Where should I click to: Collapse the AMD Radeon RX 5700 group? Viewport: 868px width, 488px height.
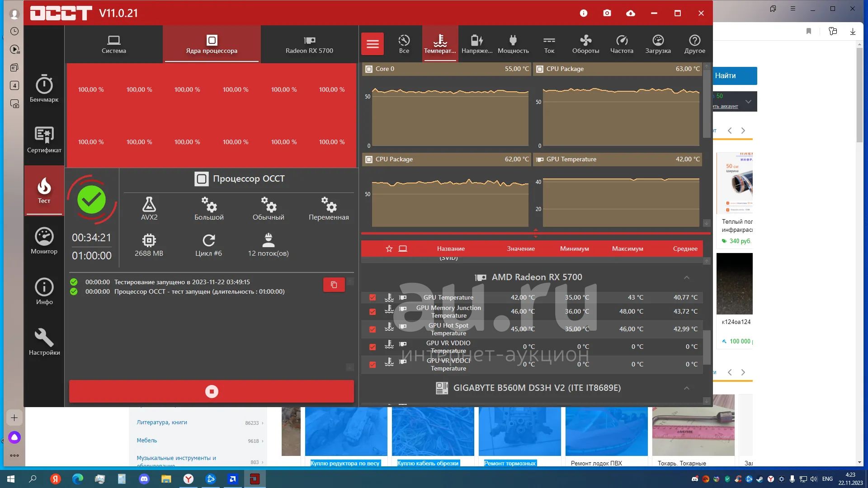[686, 277]
